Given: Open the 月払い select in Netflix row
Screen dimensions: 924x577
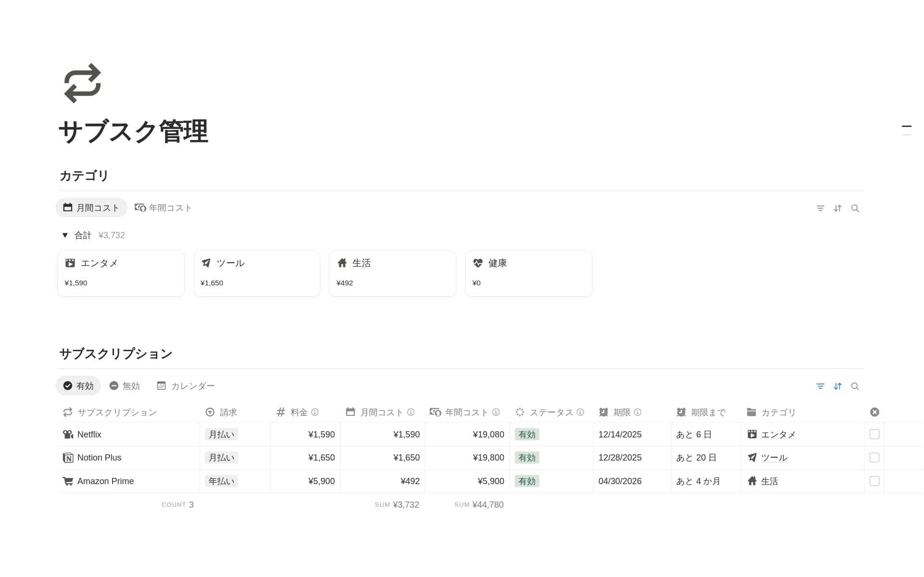Looking at the screenshot, I should [221, 435].
